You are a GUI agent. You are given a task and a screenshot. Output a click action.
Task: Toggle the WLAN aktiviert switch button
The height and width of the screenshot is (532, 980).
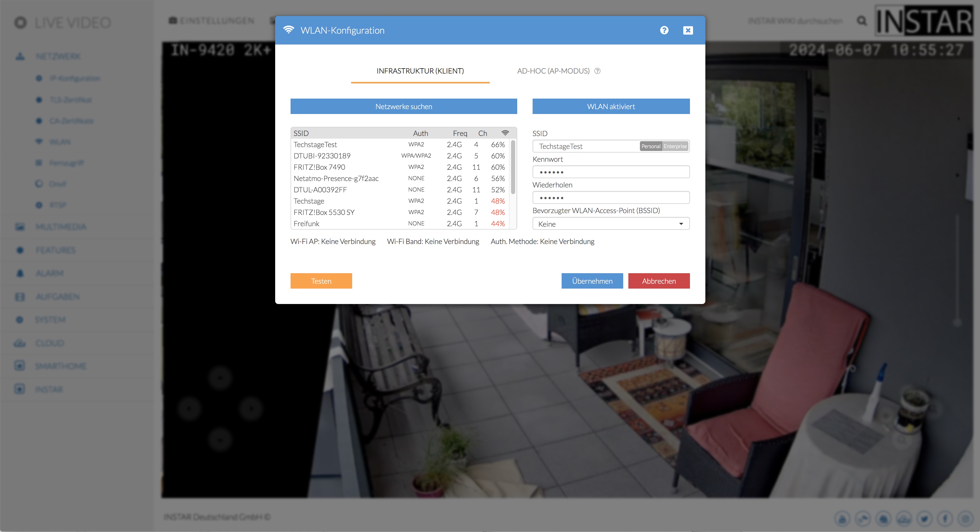(611, 107)
